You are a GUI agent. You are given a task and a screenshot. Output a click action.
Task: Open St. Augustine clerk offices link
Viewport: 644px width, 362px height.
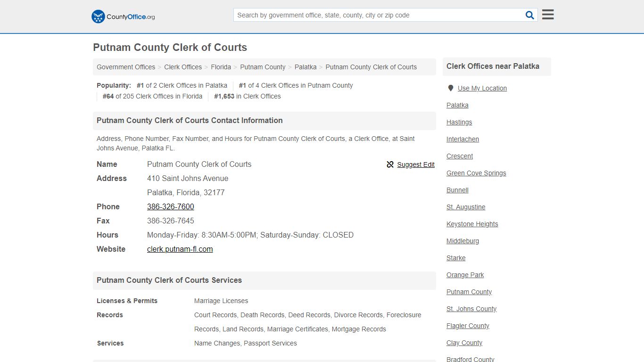click(x=466, y=207)
